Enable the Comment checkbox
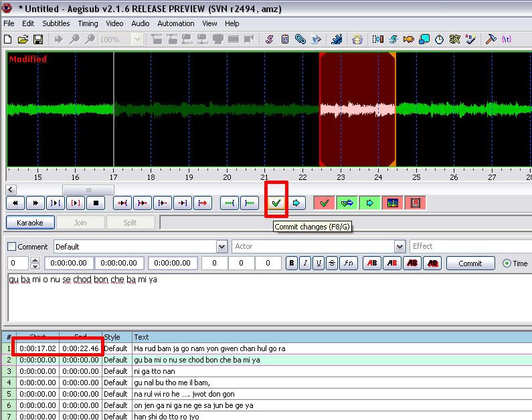Screen dimensions: 532x420 point(11,247)
